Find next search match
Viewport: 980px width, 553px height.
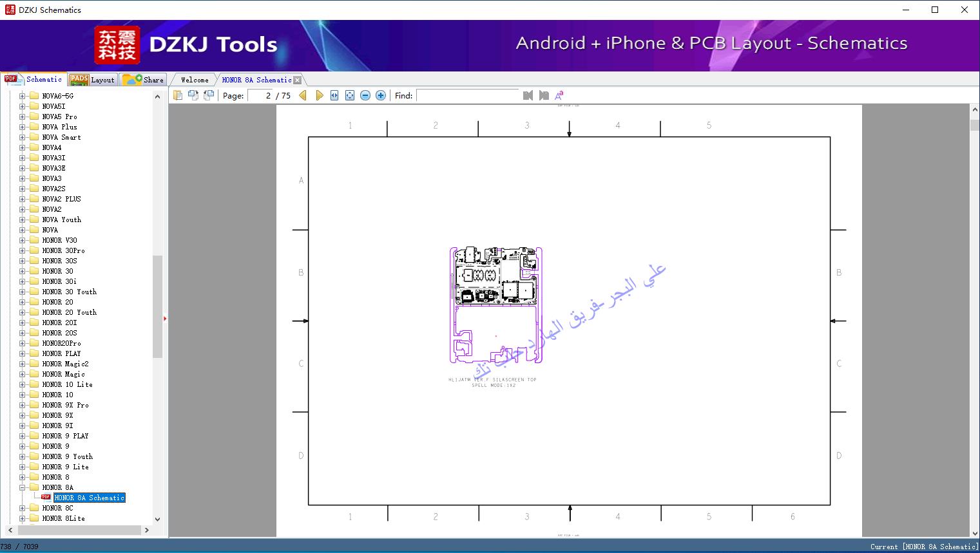coord(544,95)
